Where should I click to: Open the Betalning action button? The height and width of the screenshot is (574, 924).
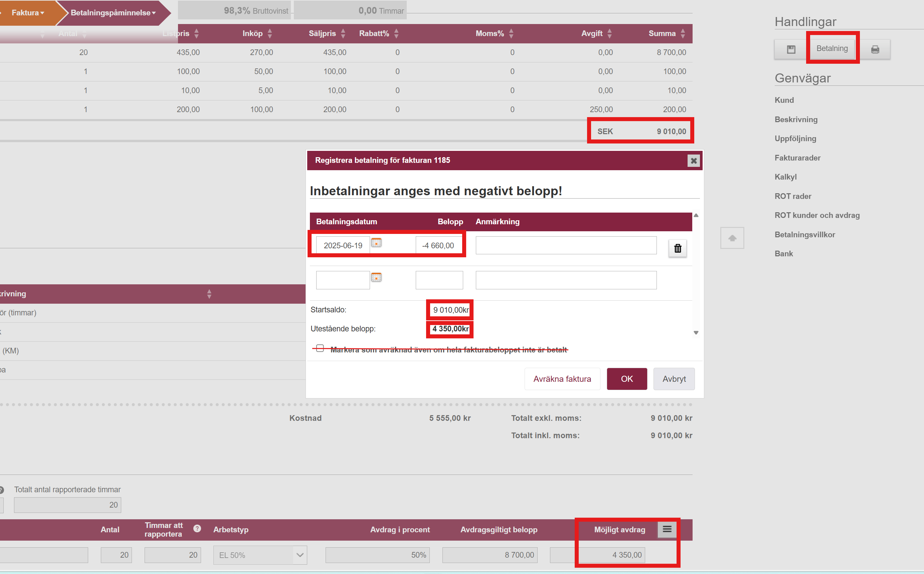[x=832, y=49]
